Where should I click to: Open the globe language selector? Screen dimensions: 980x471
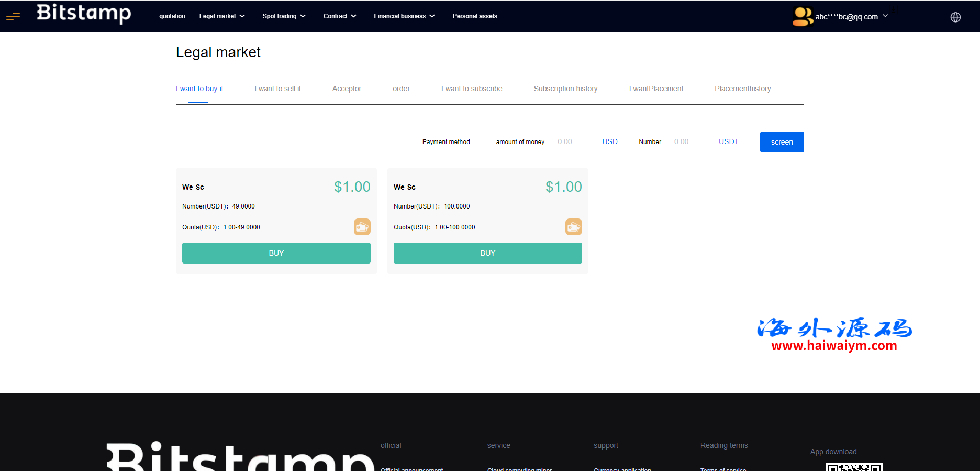click(x=955, y=17)
